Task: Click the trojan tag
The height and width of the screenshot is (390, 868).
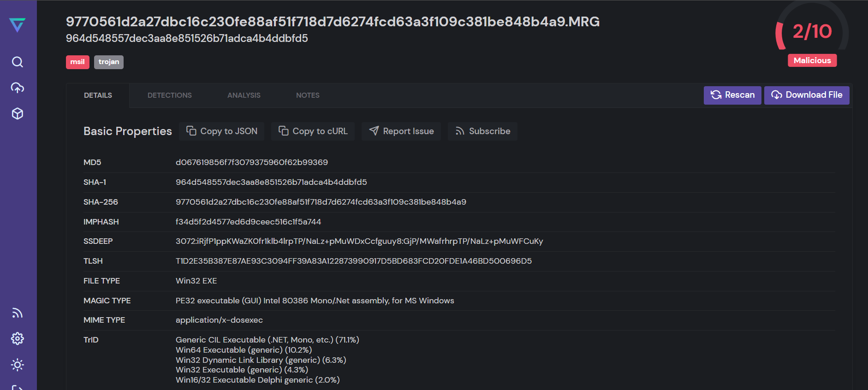Action: pos(109,62)
